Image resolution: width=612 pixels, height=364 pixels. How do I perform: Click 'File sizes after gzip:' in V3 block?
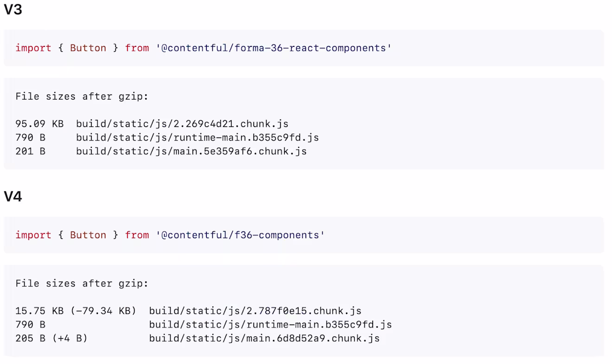pyautogui.click(x=82, y=96)
